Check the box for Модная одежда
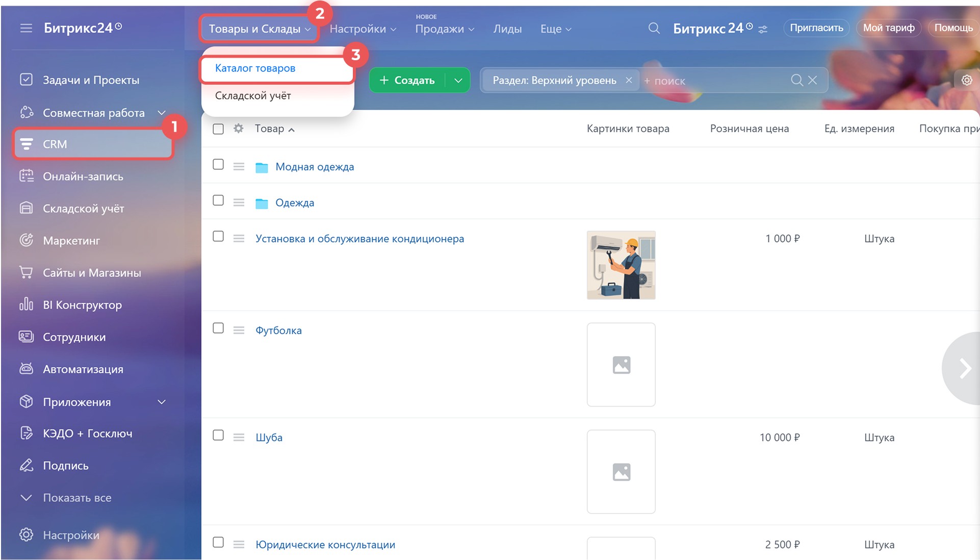This screenshot has height=560, width=980. coord(218,164)
